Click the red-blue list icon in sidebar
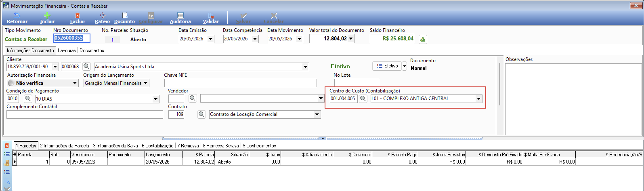 coord(7,172)
